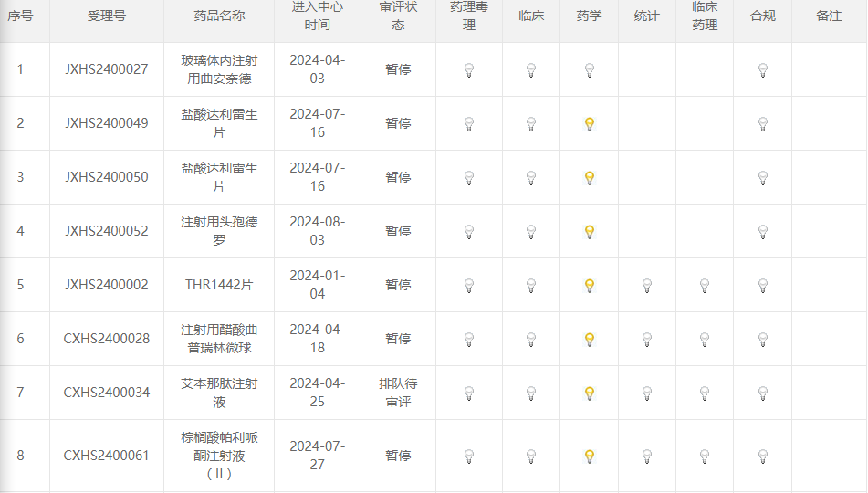Click the 合规 bulb for JXHS2400049

pos(763,123)
